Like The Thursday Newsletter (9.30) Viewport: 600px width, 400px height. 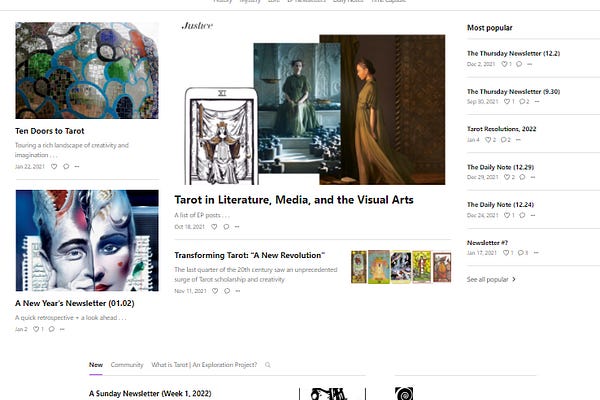[x=509, y=101]
